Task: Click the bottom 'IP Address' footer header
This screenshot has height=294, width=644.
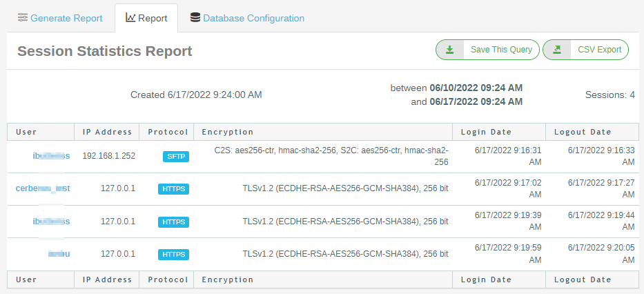Action: point(107,280)
